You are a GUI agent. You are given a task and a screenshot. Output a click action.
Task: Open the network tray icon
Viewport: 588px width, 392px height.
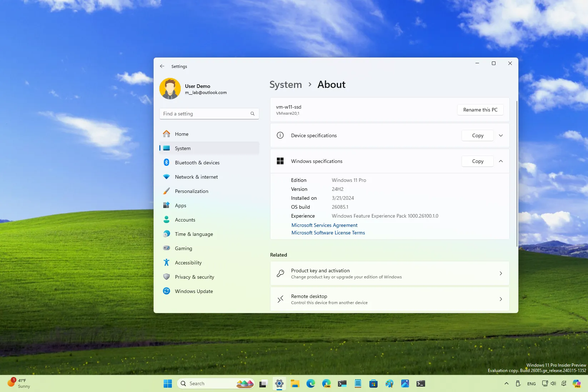(x=545, y=383)
